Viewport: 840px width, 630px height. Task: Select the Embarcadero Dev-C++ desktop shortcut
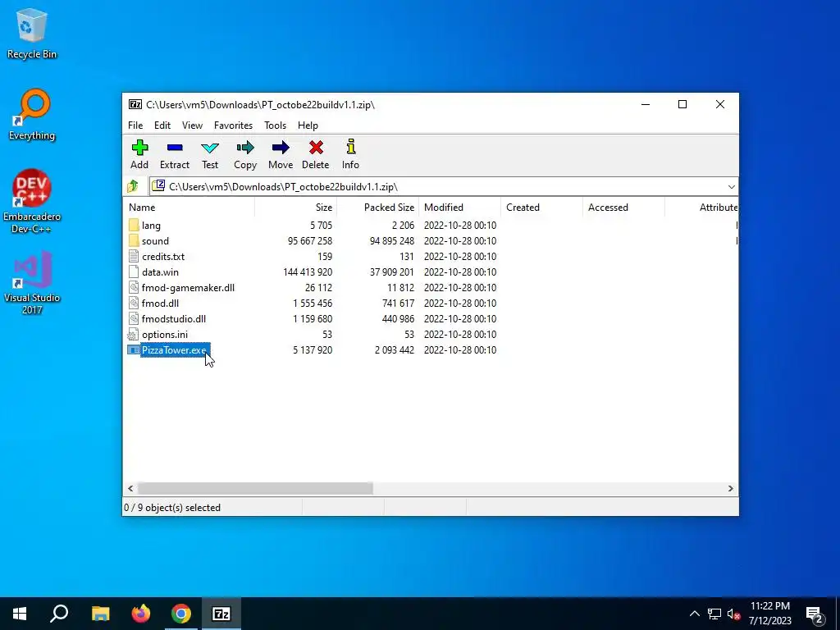(32, 202)
